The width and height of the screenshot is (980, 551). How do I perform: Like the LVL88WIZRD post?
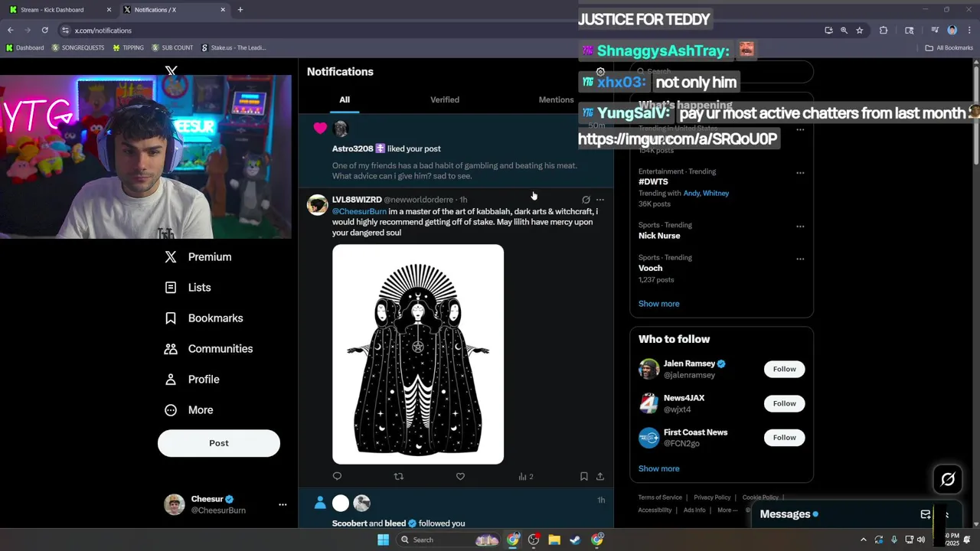460,476
